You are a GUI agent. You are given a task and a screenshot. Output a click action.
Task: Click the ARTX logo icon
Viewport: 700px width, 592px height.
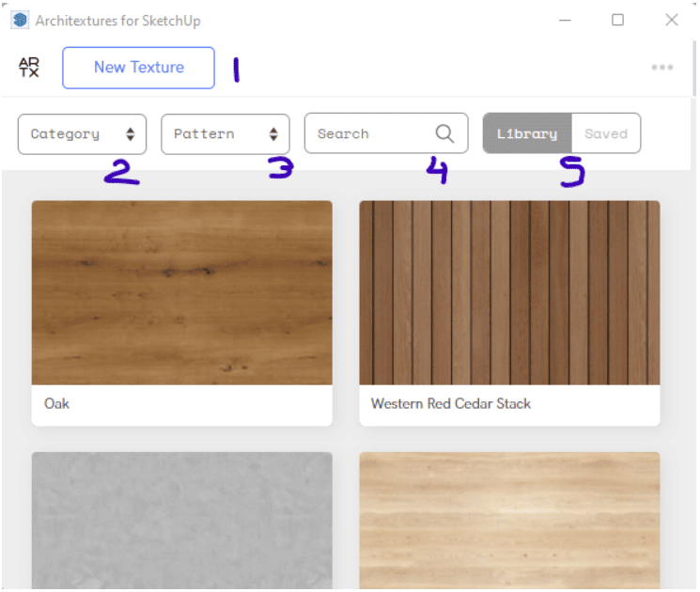coord(29,68)
